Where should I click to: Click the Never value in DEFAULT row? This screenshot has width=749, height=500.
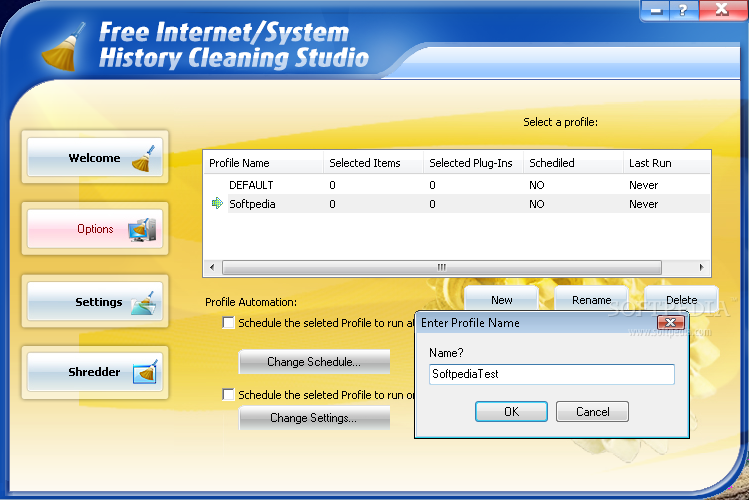[x=643, y=185]
